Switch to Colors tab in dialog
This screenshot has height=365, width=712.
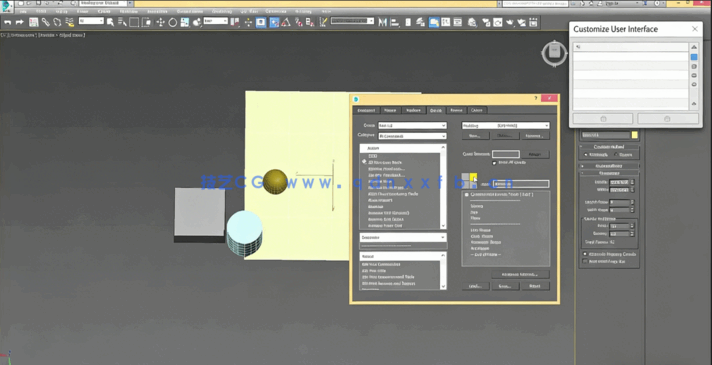pos(476,110)
